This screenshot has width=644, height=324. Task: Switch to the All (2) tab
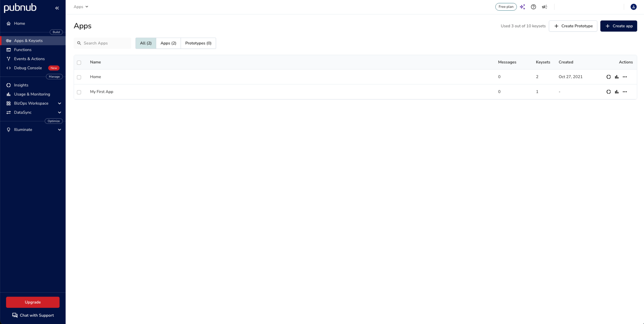tap(146, 43)
